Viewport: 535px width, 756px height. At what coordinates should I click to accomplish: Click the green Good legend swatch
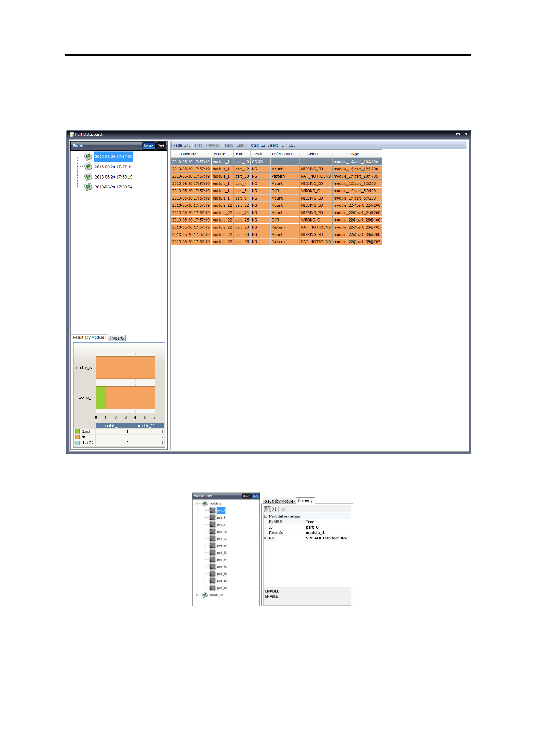78,431
